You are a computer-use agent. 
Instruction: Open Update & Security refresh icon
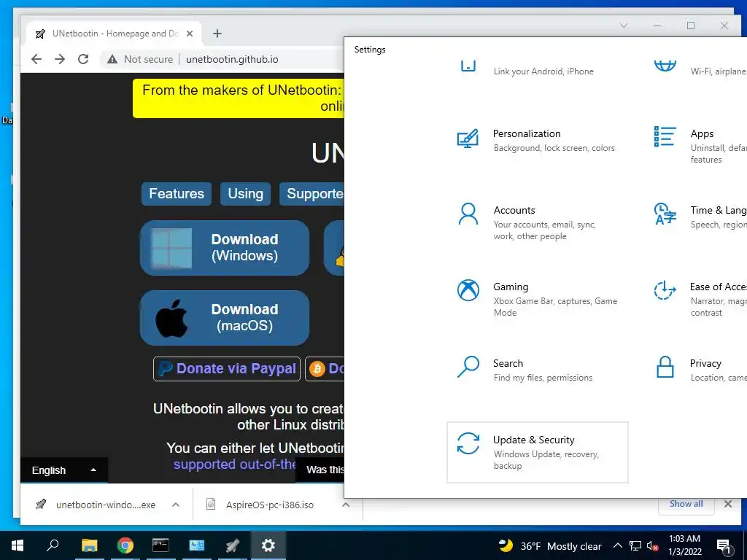click(x=468, y=443)
